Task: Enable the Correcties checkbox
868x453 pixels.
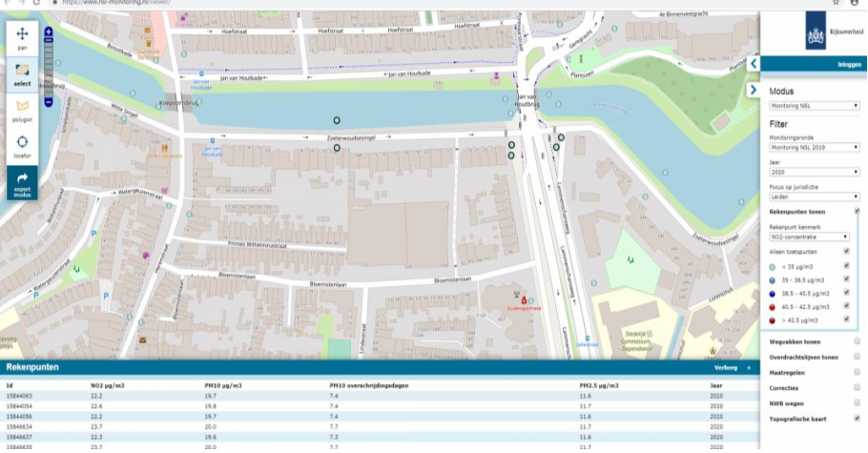Action: coord(857,387)
